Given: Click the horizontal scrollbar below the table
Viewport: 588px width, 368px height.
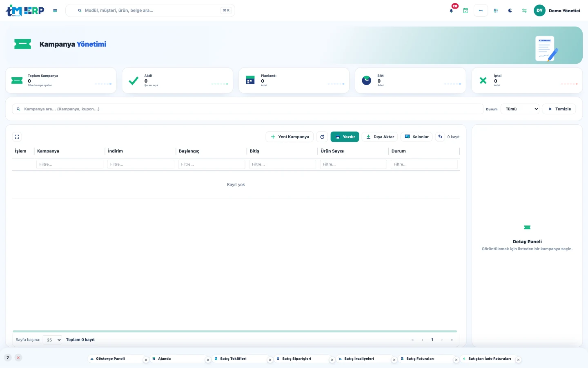Looking at the screenshot, I should tap(235, 331).
